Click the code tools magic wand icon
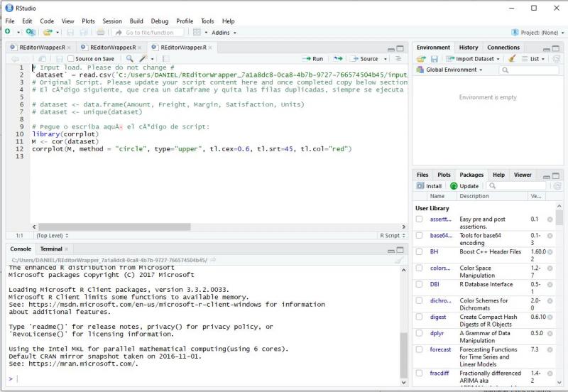 [x=143, y=59]
